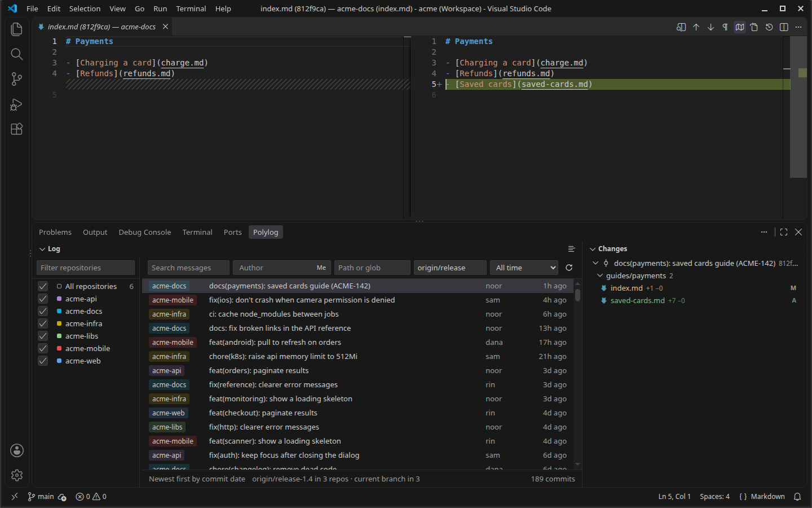
Task: Open the Search view in the activity bar
Action: tap(16, 54)
